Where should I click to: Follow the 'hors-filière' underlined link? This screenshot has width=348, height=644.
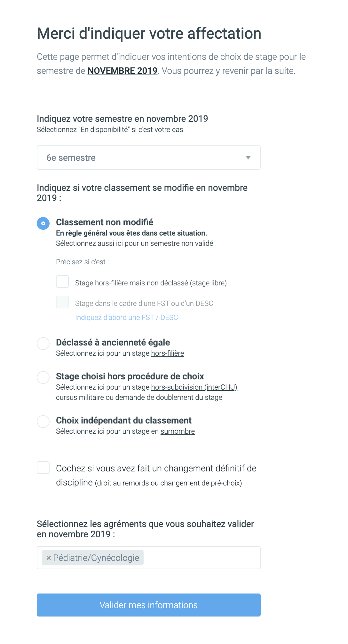168,353
